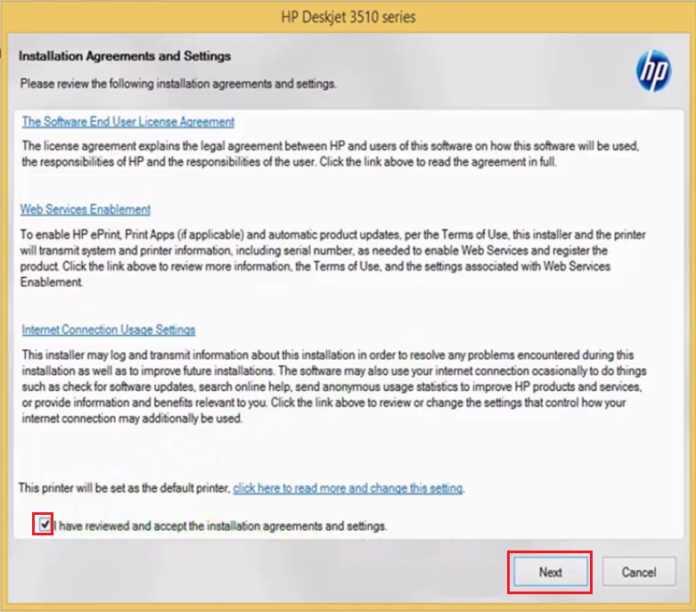Click the paragraph beginning 'To enable HP ePrint'
This screenshot has width=696, height=612.
tap(333, 258)
